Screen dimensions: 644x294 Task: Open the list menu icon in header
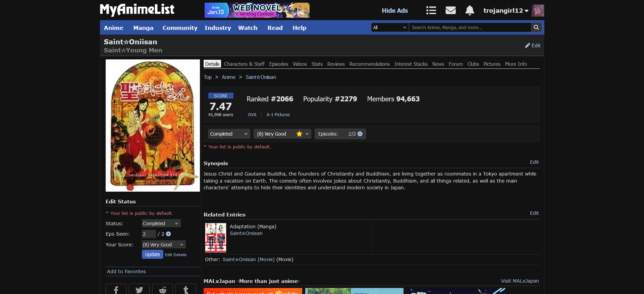point(431,10)
